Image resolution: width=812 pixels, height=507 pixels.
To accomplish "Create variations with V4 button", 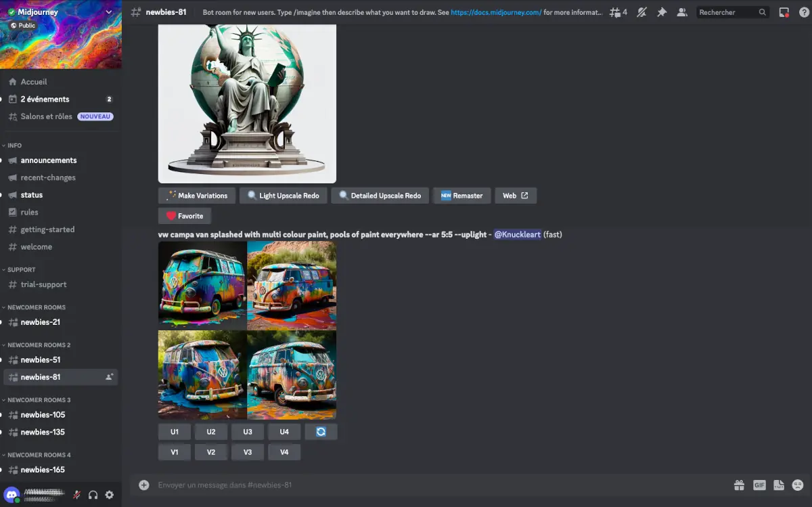I will coord(284,452).
